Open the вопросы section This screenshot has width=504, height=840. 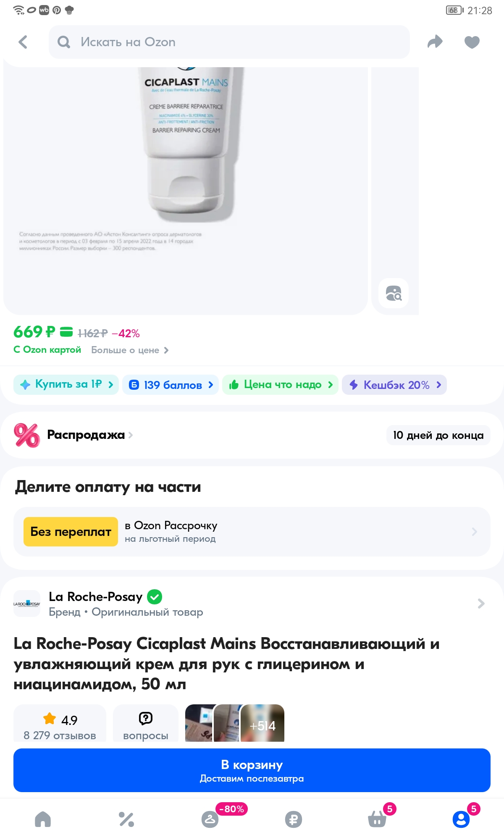[x=146, y=723]
